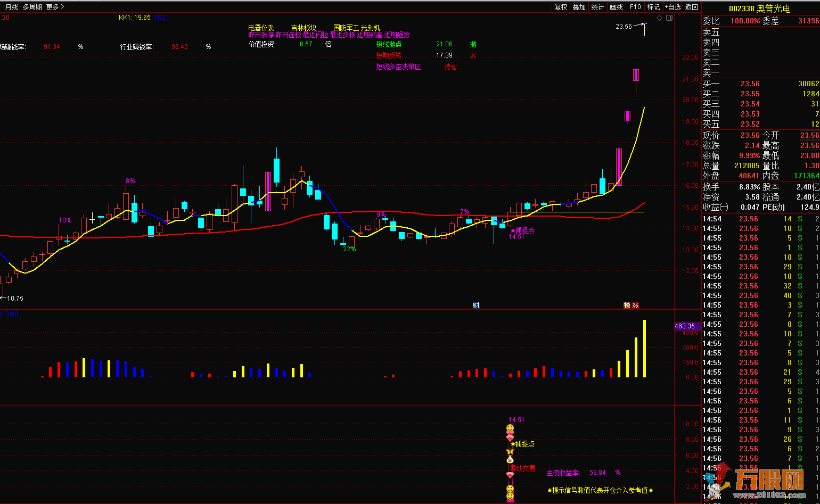Open the 月线 monthly period tab
The image size is (820, 504).
11,7
